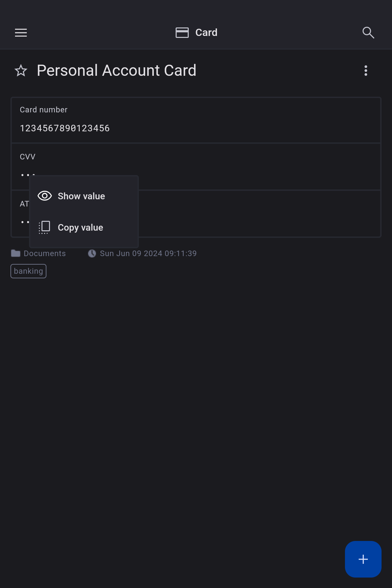
Task: Click the copy icon in the popup
Action: [x=44, y=227]
